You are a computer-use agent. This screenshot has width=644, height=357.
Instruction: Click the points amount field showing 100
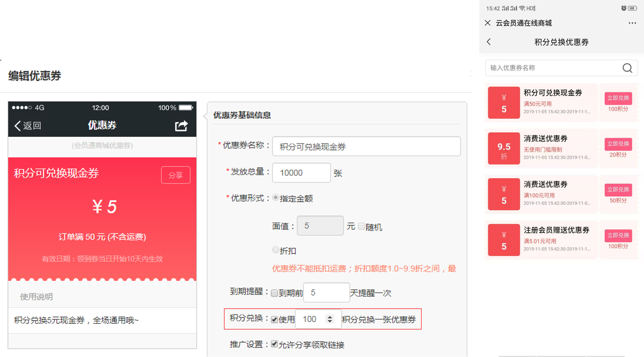tap(318, 319)
